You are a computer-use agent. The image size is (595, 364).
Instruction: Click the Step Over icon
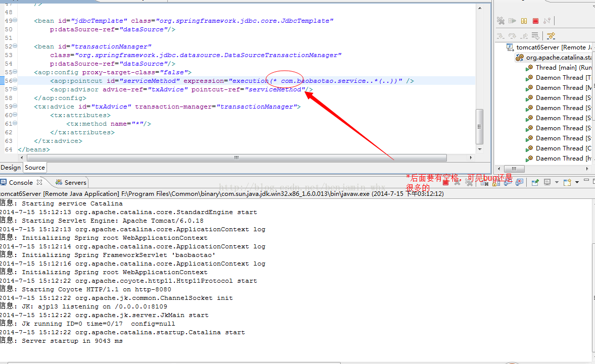(512, 36)
